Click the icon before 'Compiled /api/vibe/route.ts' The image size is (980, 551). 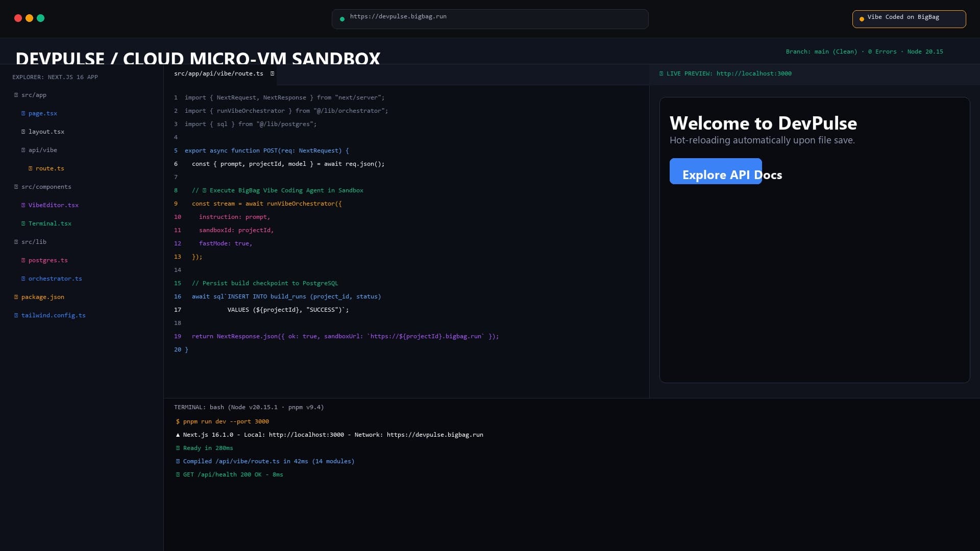click(x=178, y=461)
